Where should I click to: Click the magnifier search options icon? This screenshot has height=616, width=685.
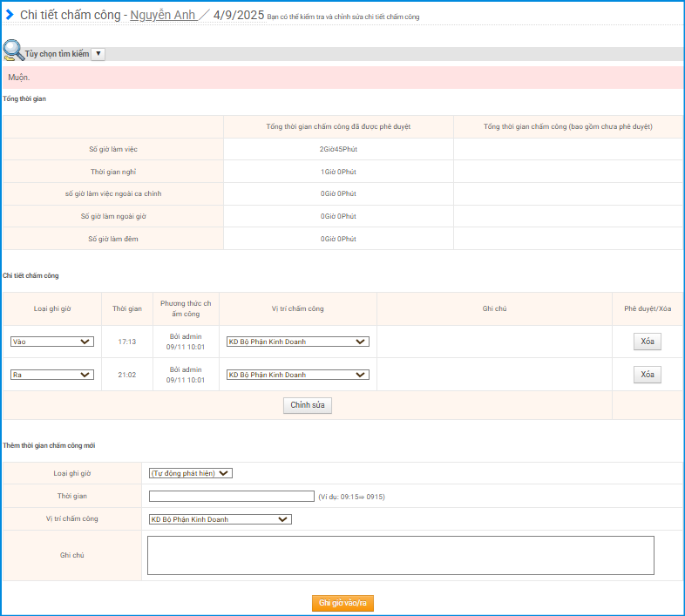tap(13, 51)
